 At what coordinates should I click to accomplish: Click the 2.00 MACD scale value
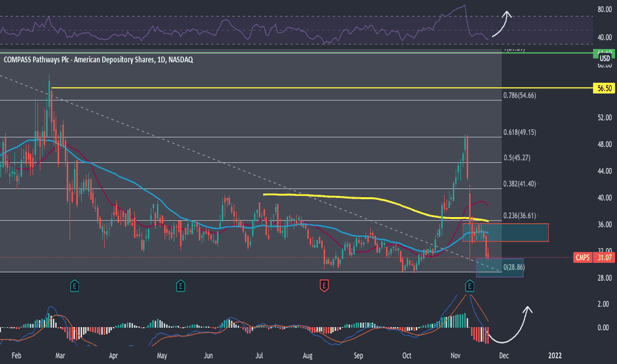tap(603, 304)
